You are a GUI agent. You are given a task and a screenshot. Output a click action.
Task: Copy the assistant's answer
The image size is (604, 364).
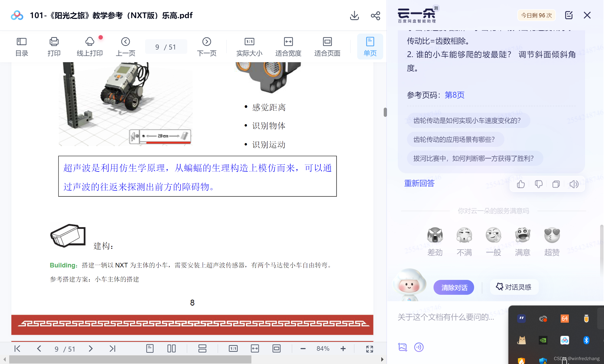click(556, 184)
